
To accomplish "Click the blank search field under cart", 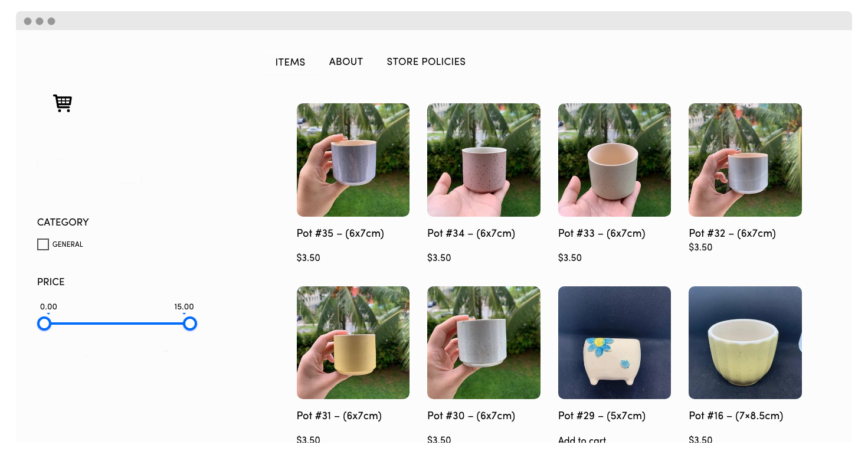I will click(90, 171).
